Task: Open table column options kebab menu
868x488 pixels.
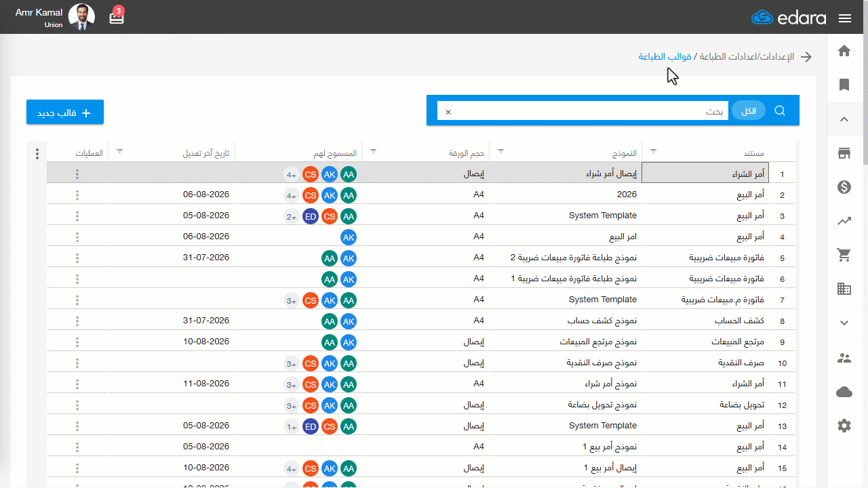Action: (37, 154)
